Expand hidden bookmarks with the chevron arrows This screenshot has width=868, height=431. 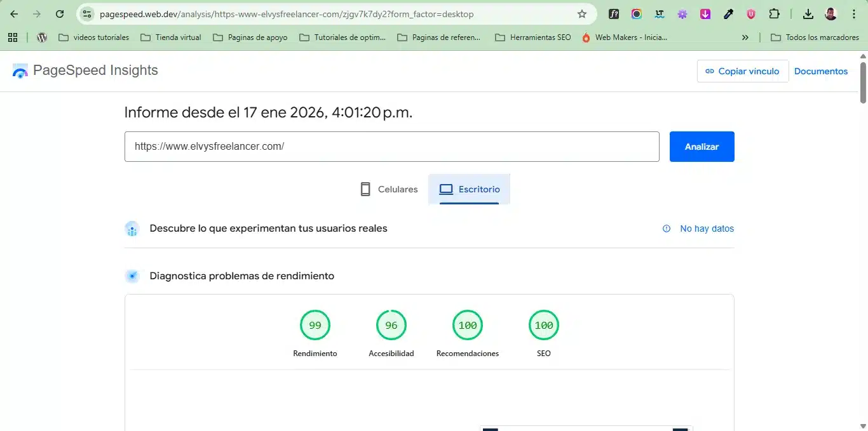click(x=745, y=37)
